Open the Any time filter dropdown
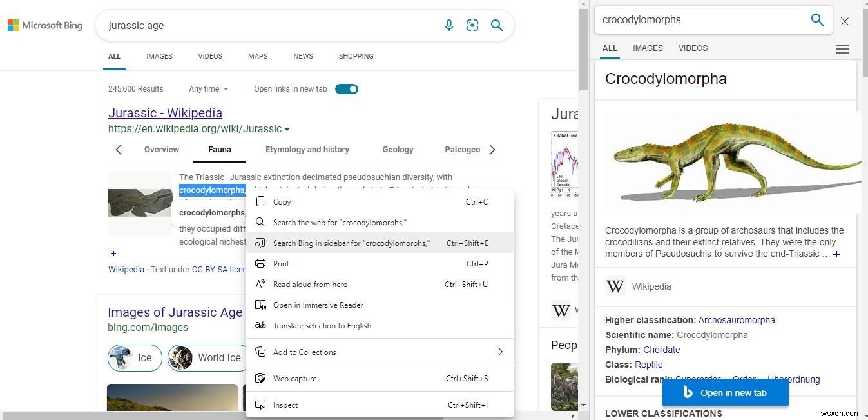 coord(209,89)
